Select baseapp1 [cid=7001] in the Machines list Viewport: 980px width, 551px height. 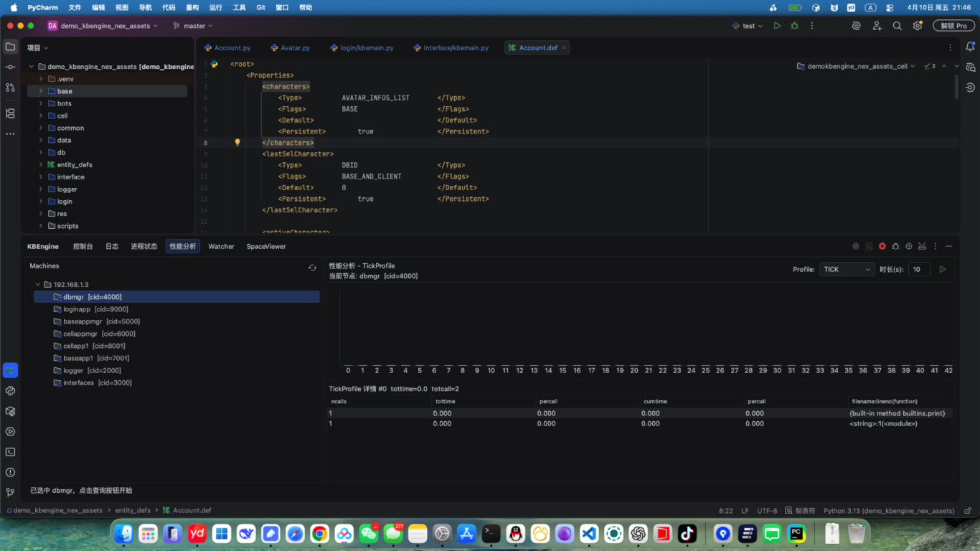pyautogui.click(x=95, y=358)
